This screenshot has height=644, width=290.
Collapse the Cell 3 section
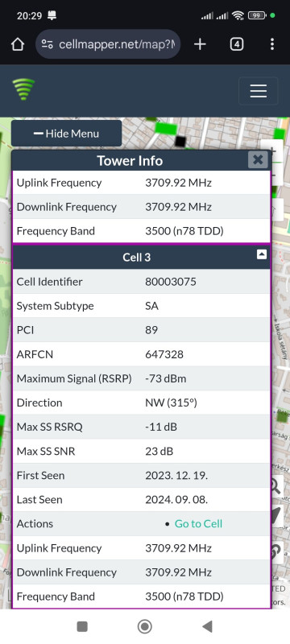(262, 254)
